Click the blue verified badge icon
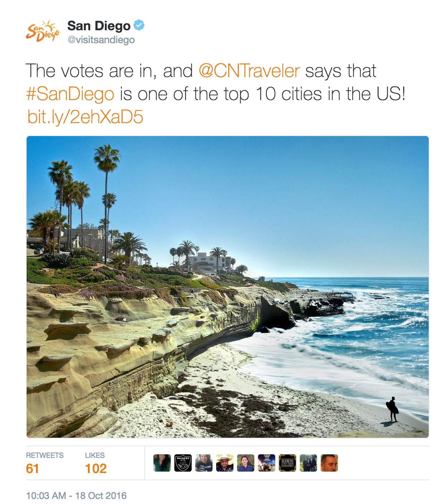This screenshot has height=504, width=446. (x=139, y=25)
